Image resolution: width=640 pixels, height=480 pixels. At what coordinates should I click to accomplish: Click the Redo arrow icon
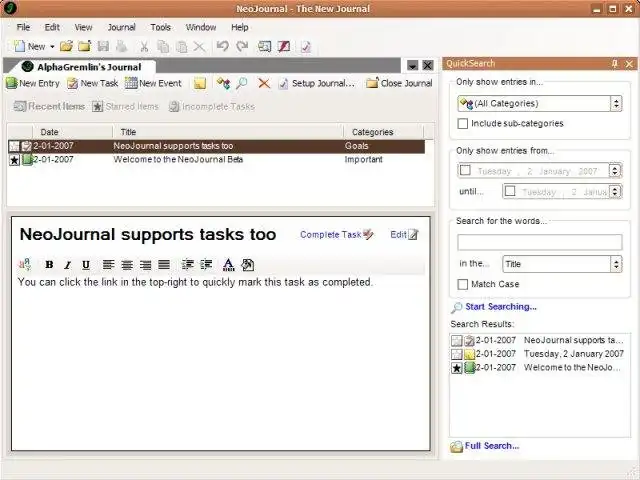click(242, 46)
